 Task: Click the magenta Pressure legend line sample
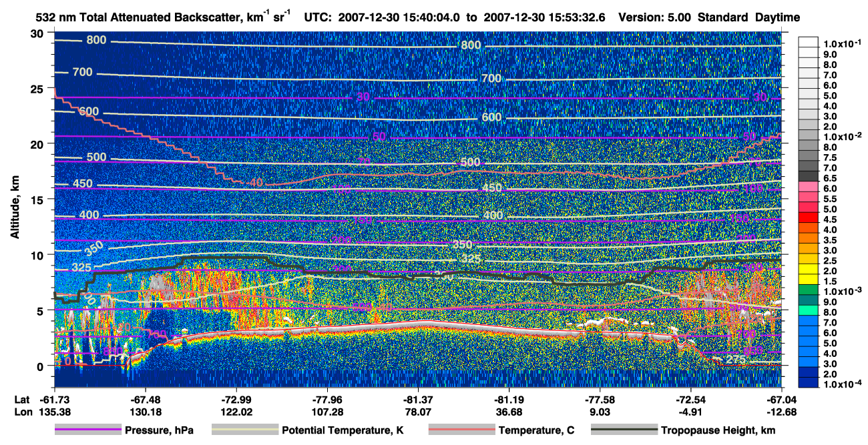pyautogui.click(x=88, y=430)
